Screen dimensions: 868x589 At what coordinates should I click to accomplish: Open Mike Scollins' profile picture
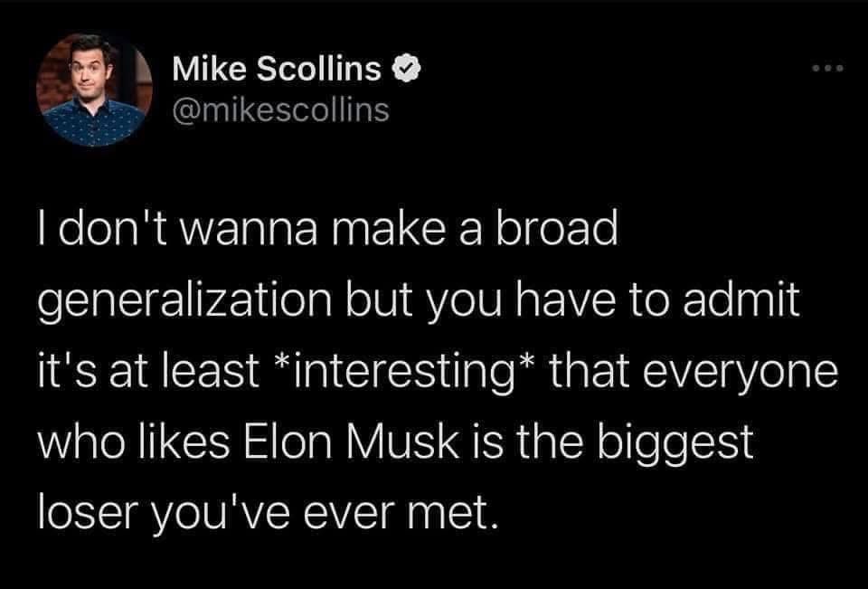click(x=95, y=90)
